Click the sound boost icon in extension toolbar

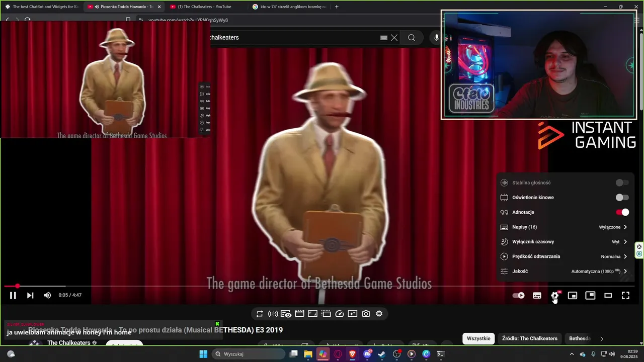273,314
